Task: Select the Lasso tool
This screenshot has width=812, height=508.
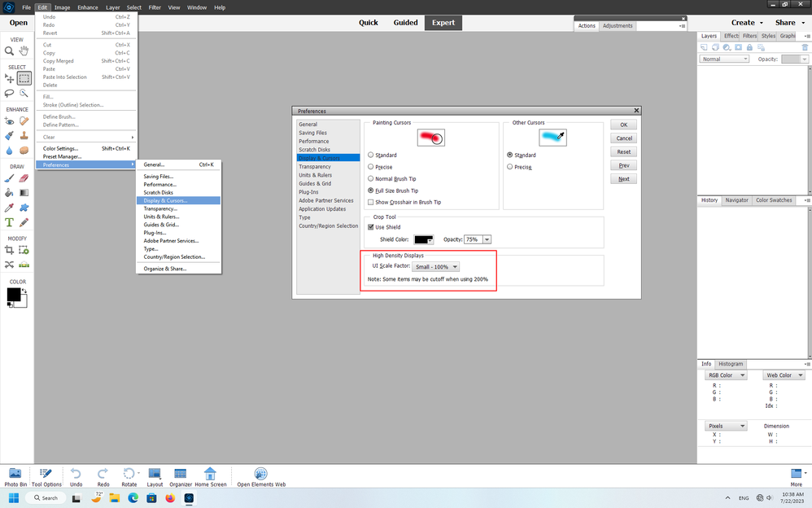Action: click(8, 93)
